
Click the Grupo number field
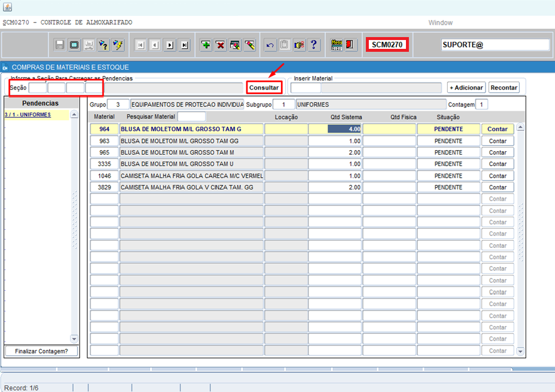(118, 105)
